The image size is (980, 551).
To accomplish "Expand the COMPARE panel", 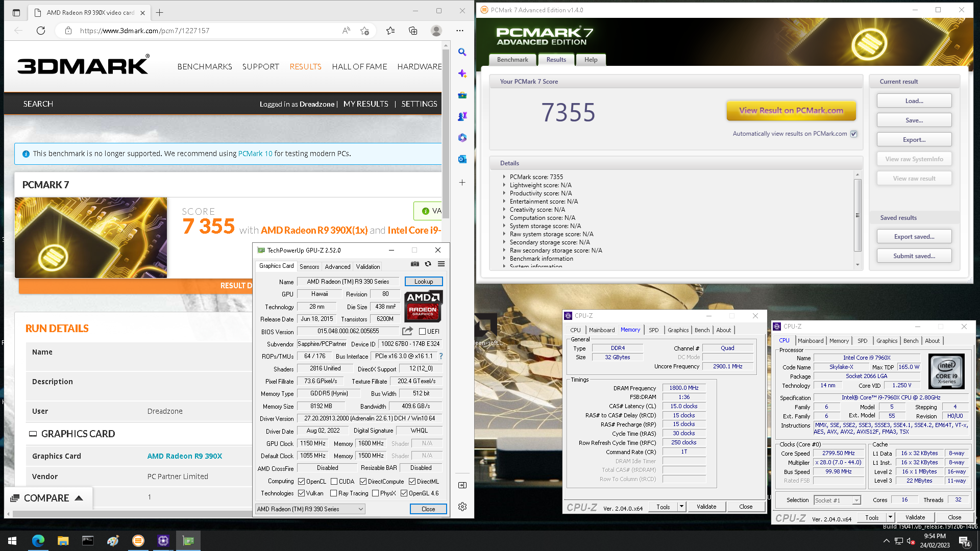I will point(48,498).
